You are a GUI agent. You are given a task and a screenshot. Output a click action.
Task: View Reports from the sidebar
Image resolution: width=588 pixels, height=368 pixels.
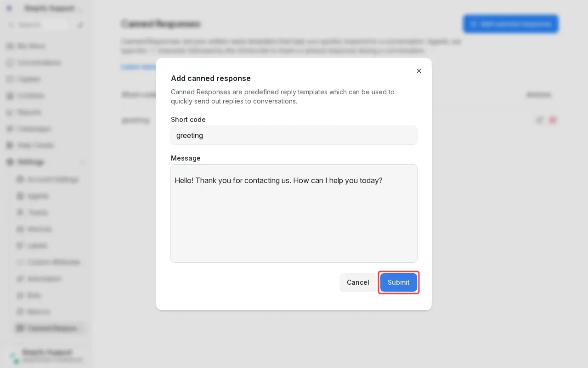tap(29, 112)
